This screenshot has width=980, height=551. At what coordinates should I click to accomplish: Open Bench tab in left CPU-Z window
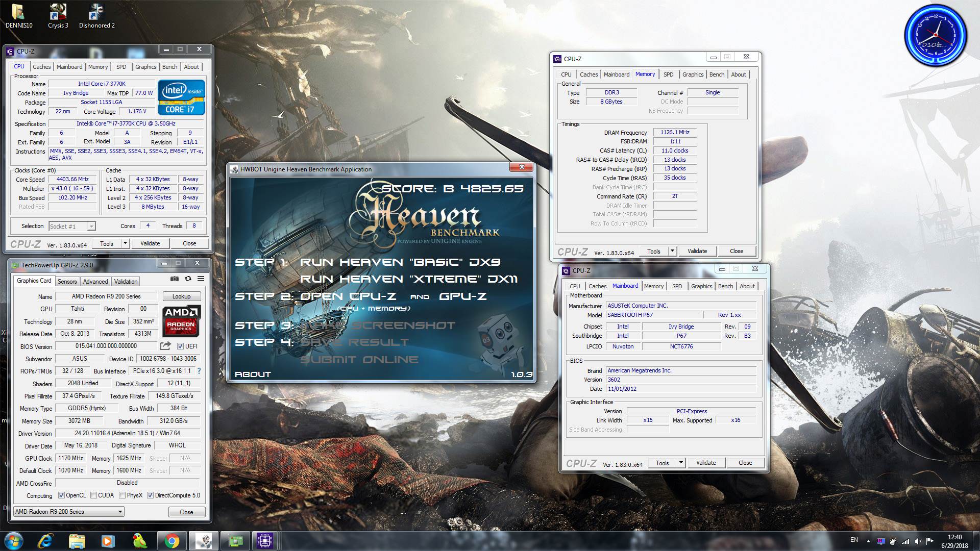click(x=170, y=67)
